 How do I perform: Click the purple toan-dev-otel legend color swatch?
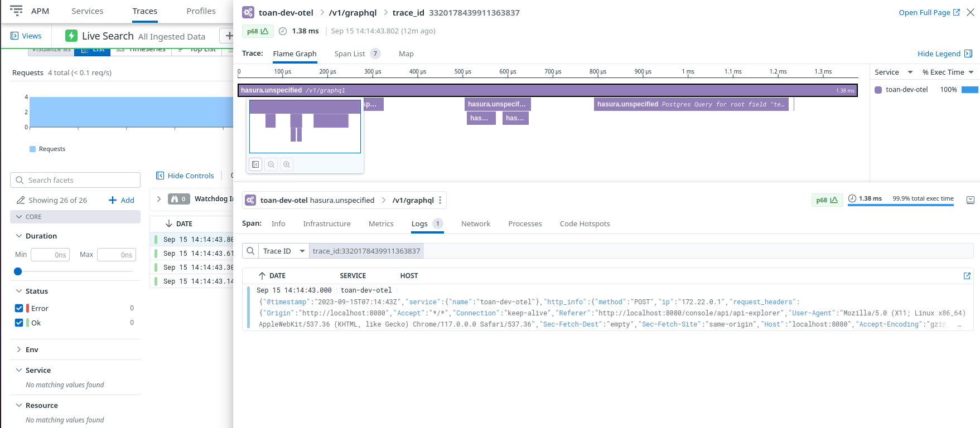pyautogui.click(x=878, y=90)
